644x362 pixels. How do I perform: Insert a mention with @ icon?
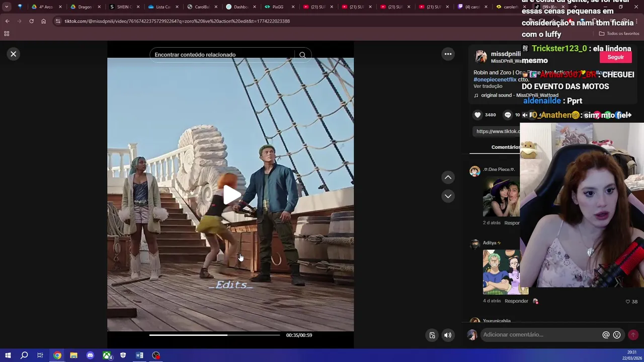pos(606,335)
